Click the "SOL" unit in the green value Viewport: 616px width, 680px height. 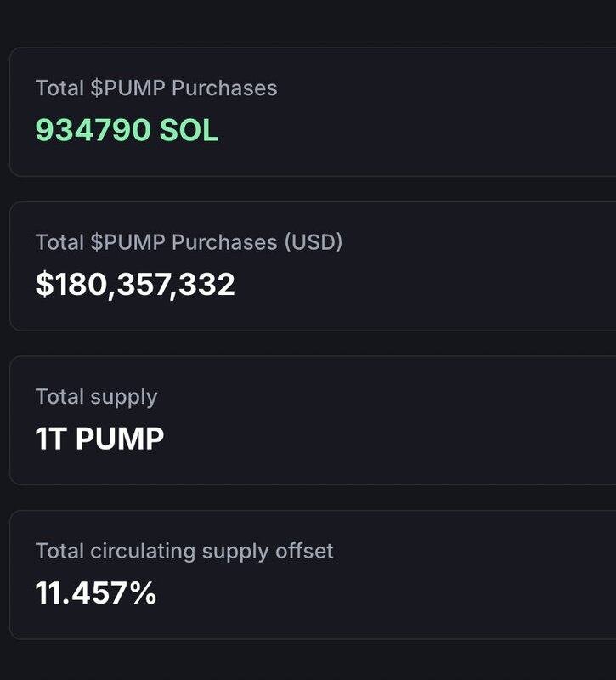point(189,130)
